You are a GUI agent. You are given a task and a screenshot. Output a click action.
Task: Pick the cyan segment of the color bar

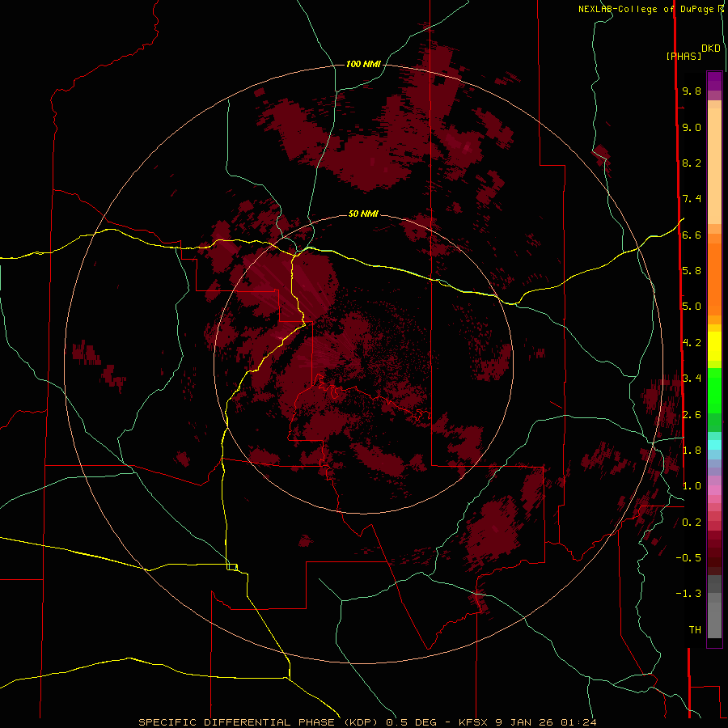(714, 444)
